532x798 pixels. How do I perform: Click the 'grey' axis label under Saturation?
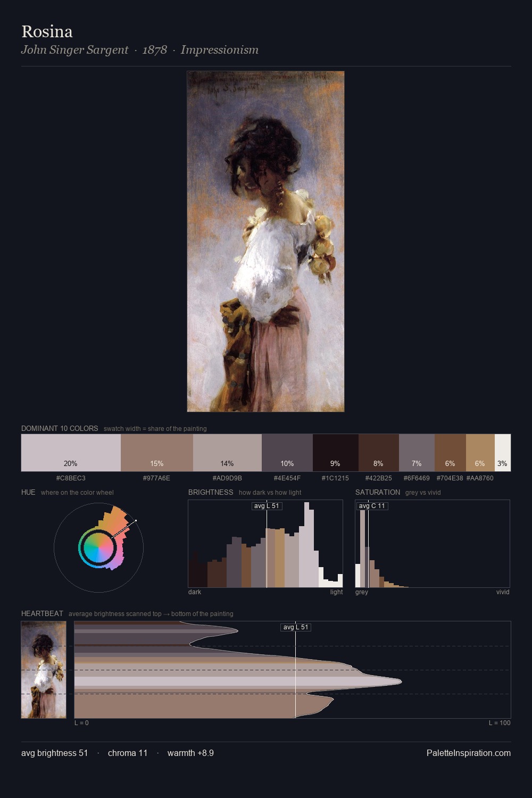[x=362, y=592]
